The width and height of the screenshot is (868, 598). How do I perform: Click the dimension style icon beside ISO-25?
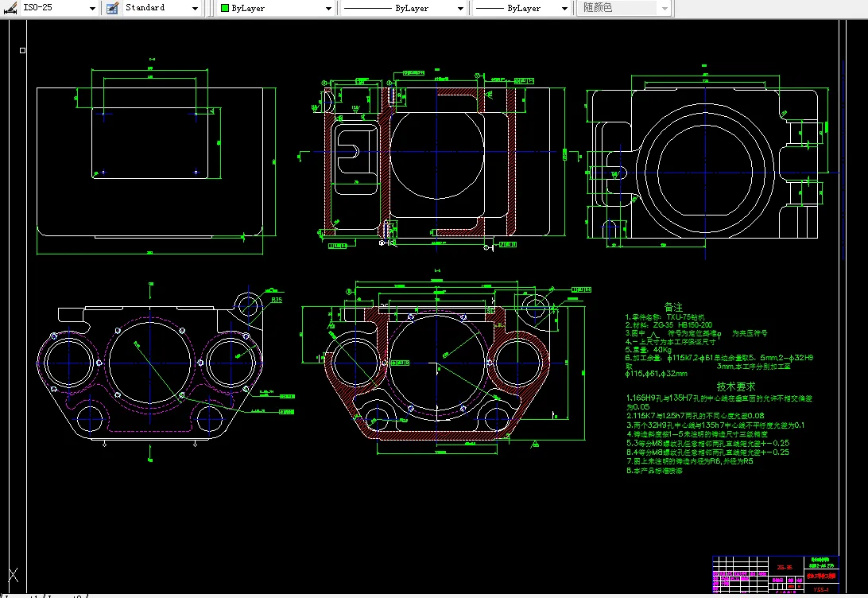pos(10,8)
